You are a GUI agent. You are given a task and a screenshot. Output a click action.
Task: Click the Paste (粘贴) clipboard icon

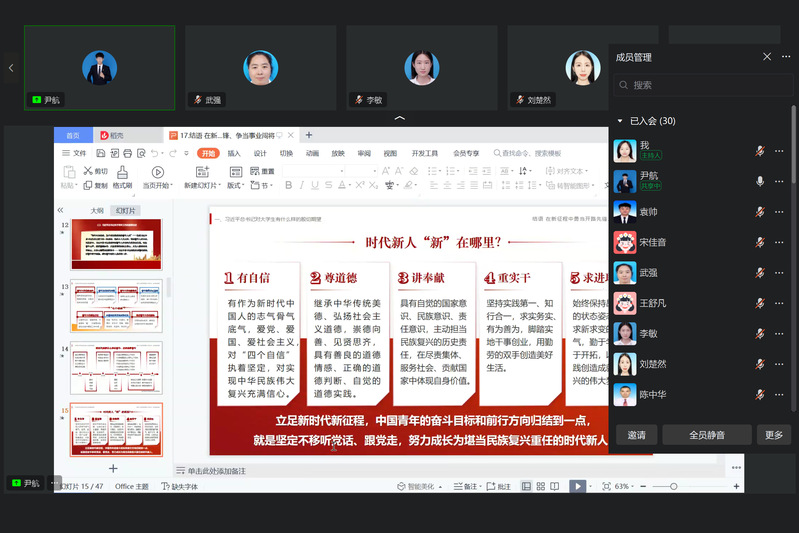pos(68,172)
